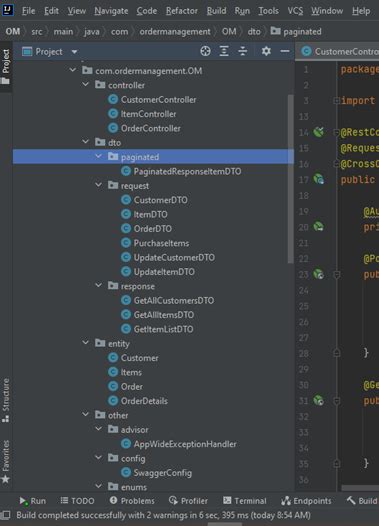Click the gutter icon on line 31
379x526 pixels.
click(x=318, y=400)
